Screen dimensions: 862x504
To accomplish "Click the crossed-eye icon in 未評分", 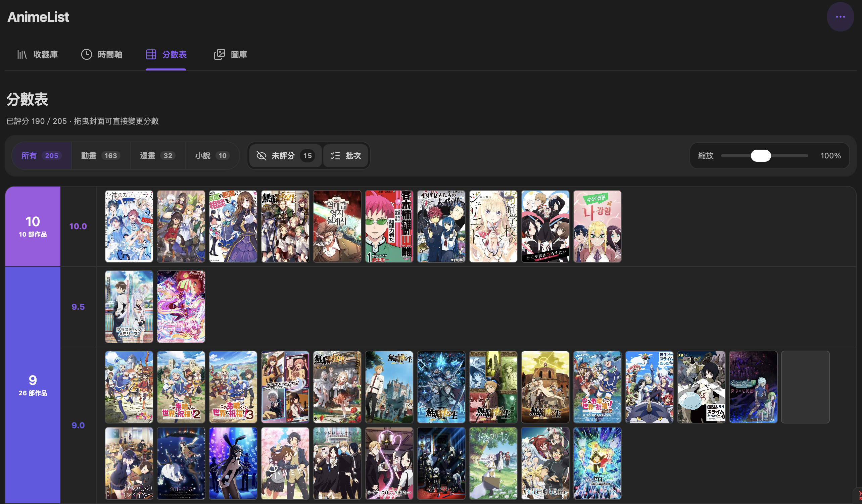I will 261,156.
